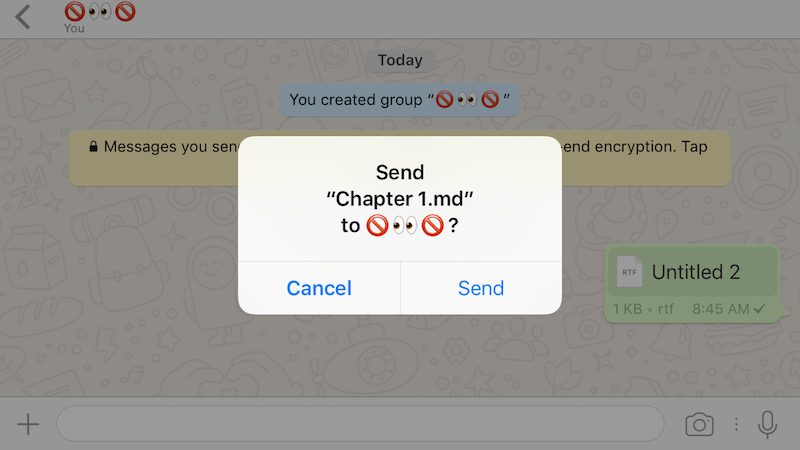Screen dimensions: 800x450
Task: Confirm Send in the dialog
Action: tap(481, 288)
